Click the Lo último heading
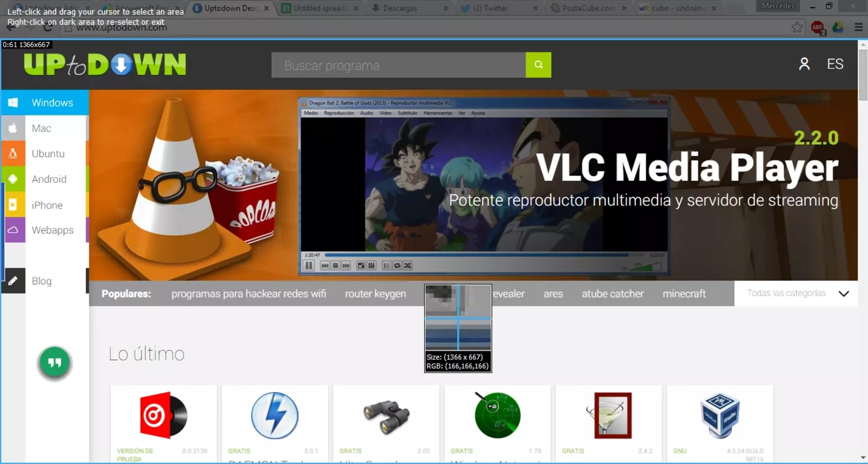The image size is (868, 464). tap(147, 354)
